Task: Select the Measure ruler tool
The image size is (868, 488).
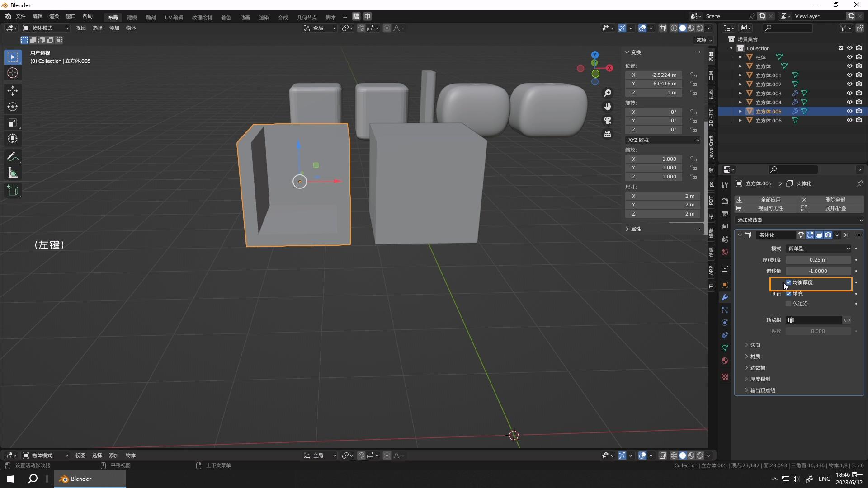Action: pyautogui.click(x=13, y=173)
